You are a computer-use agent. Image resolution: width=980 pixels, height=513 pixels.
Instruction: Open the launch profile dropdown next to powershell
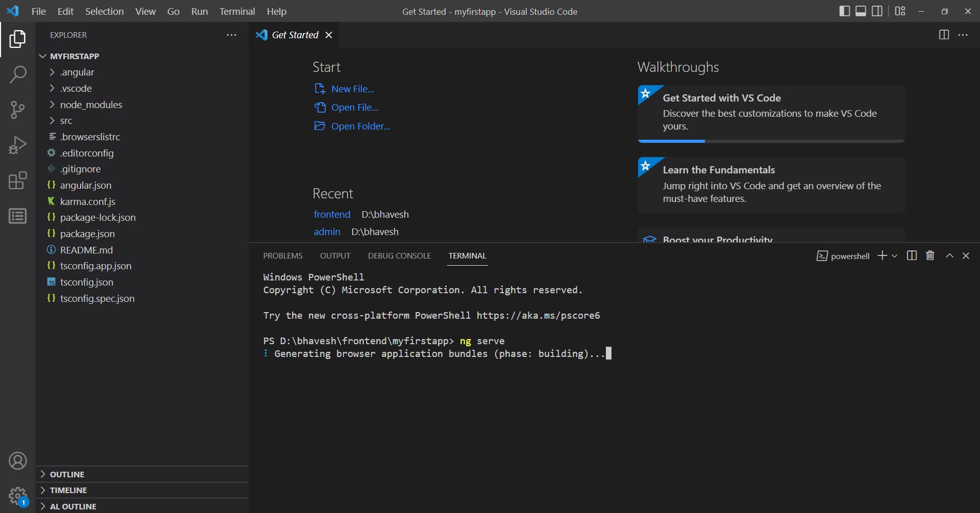click(x=894, y=255)
